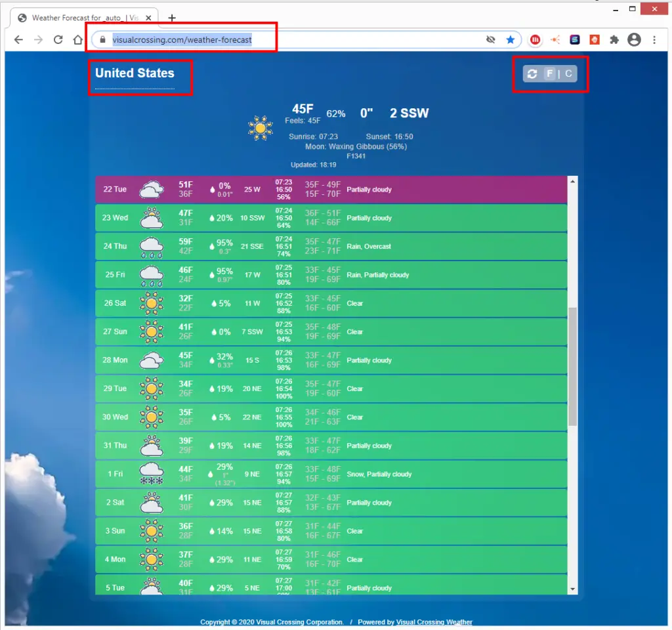The image size is (672, 630).
Task: Click the browser reload button
Action: (58, 40)
